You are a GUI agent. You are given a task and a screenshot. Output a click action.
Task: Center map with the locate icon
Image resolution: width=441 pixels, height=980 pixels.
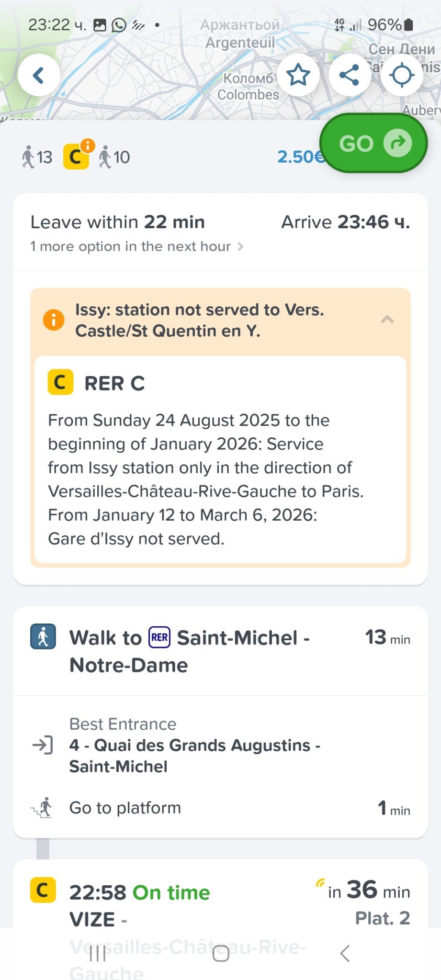point(401,75)
